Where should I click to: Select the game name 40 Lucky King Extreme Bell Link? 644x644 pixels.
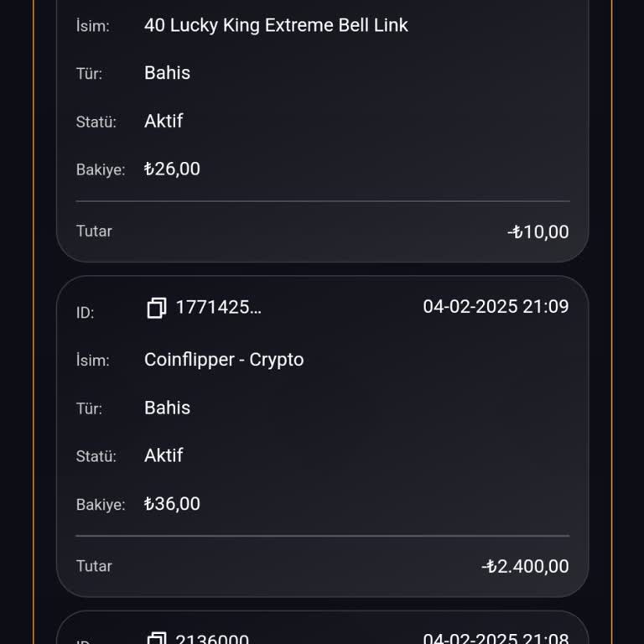click(x=276, y=25)
